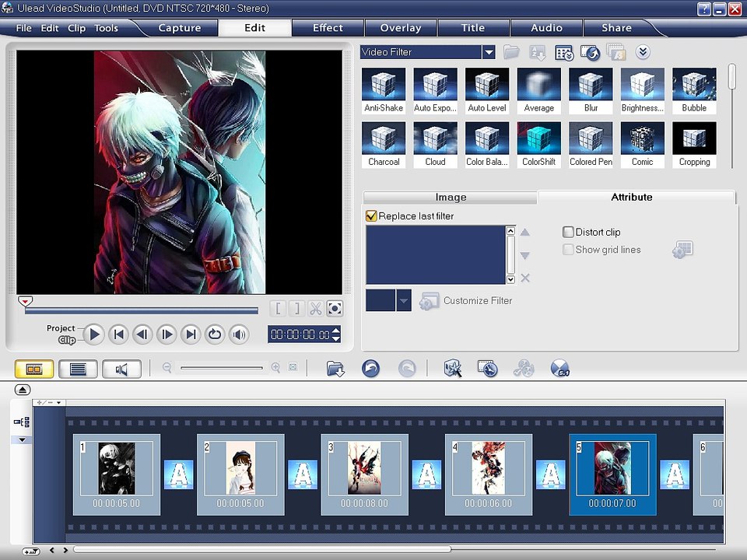The image size is (747, 560).
Task: Zoom out the timeline
Action: 167,367
